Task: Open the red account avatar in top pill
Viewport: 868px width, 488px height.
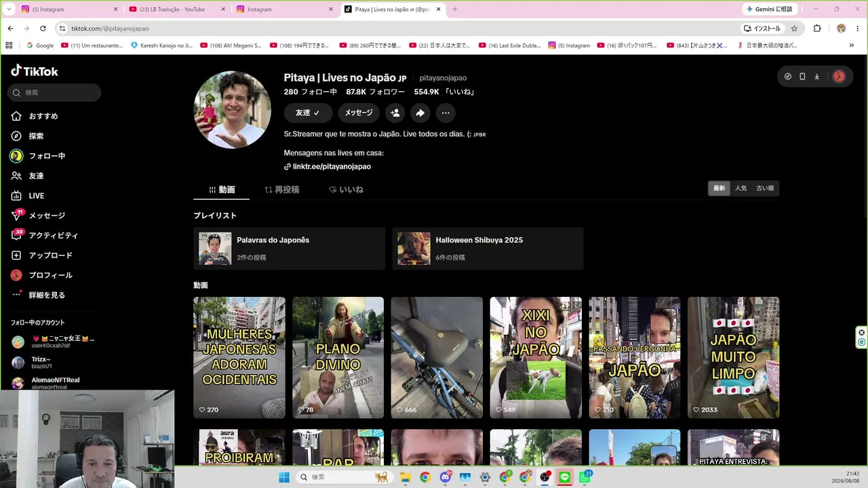Action: pos(839,77)
